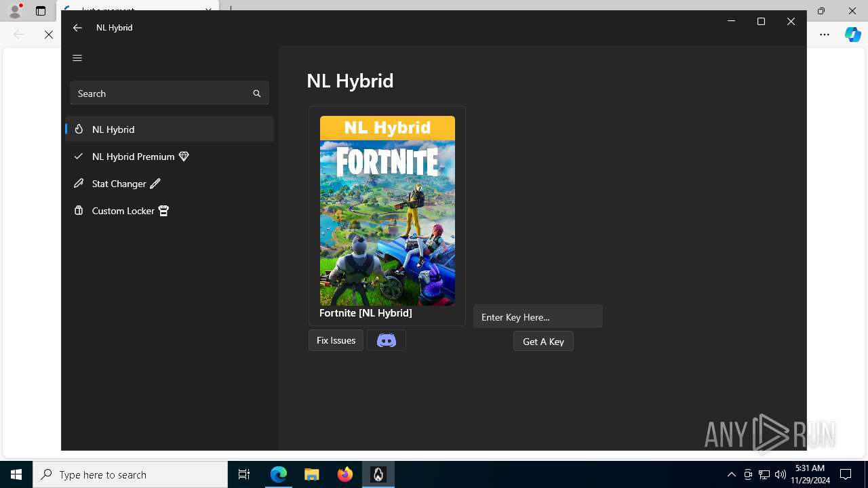Screen dimensions: 868x488
Task: Maximize the NL Hybrid window
Action: pos(761,22)
